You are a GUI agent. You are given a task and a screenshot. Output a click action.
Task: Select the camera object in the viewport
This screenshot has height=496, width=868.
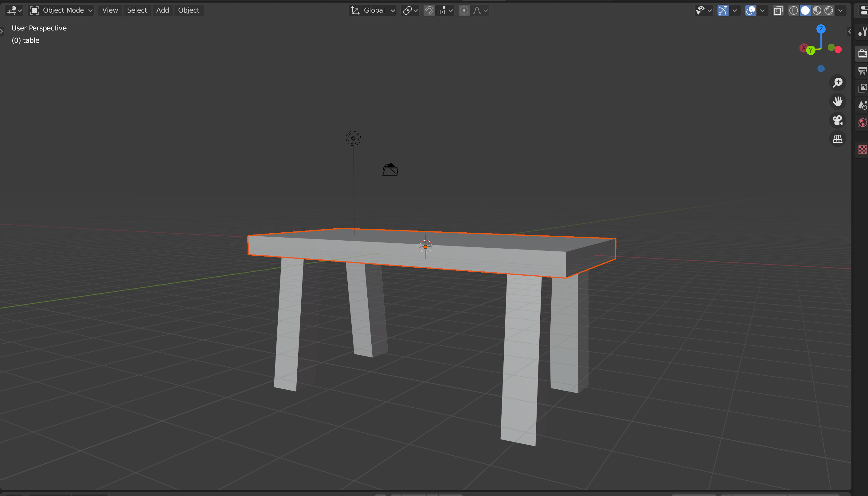coord(390,169)
